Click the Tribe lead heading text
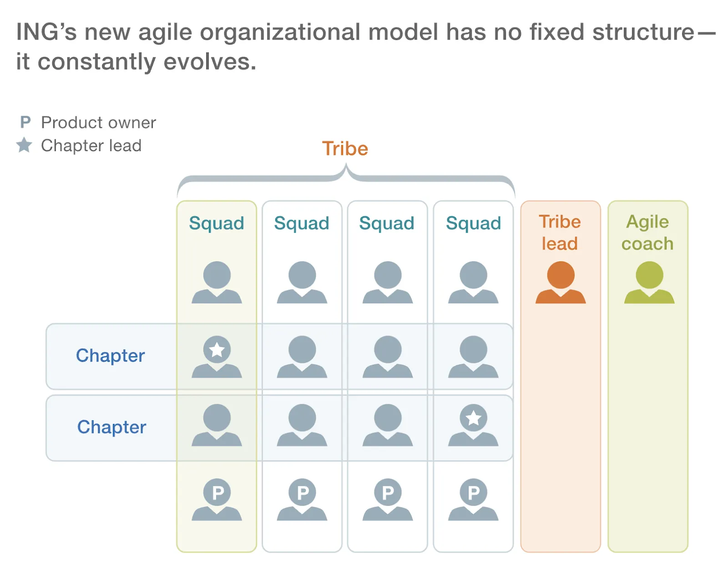This screenshot has height=566, width=728. click(560, 233)
